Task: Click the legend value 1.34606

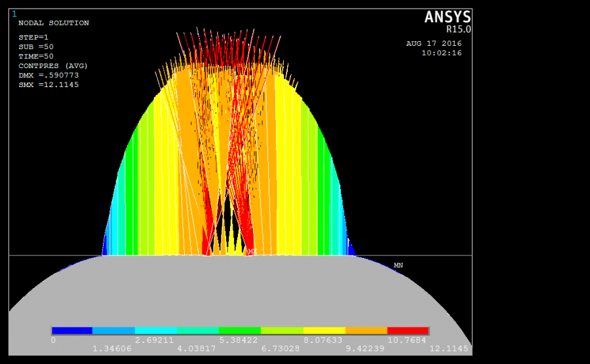Action: 112,348
